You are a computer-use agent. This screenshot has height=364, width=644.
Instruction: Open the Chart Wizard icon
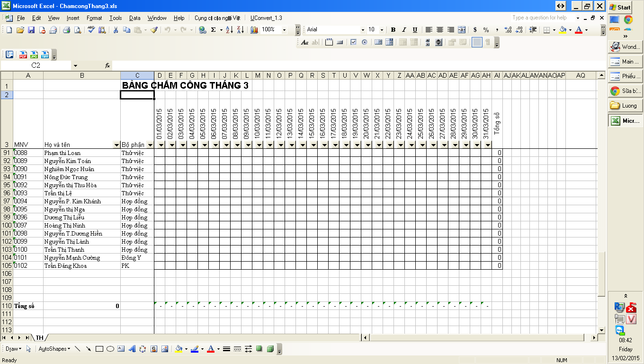[x=254, y=30]
